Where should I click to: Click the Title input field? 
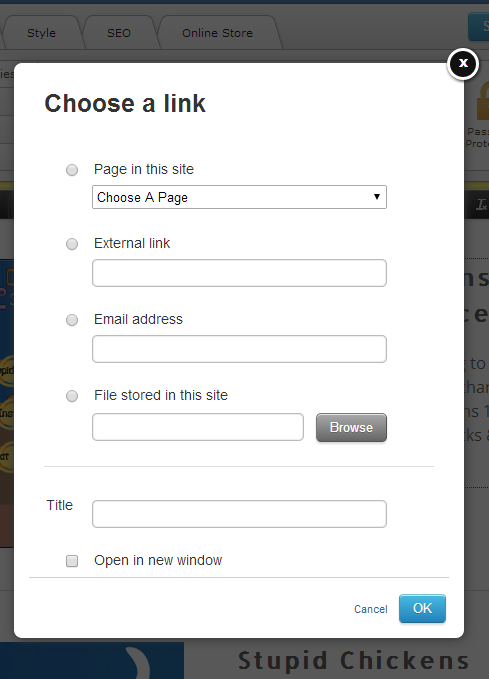239,514
